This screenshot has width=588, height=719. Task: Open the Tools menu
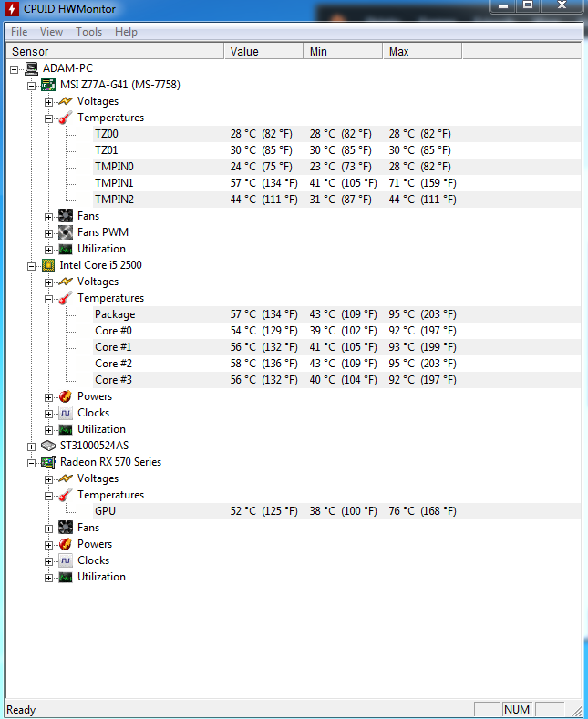point(89,32)
